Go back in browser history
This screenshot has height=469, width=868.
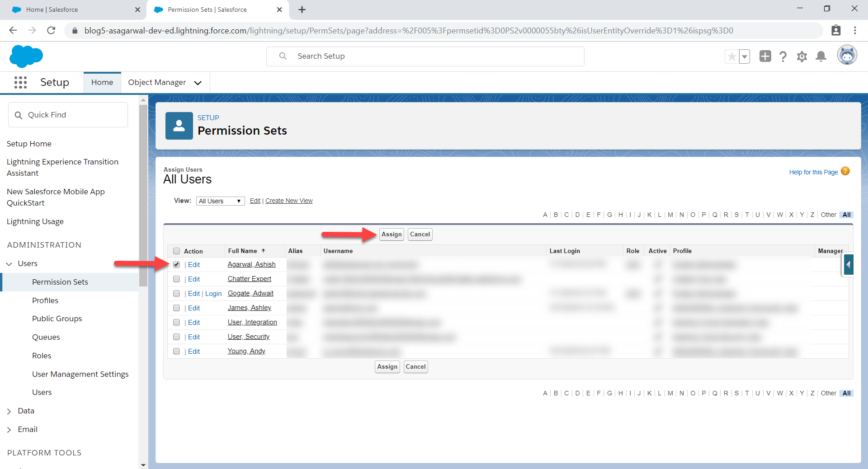coord(13,30)
